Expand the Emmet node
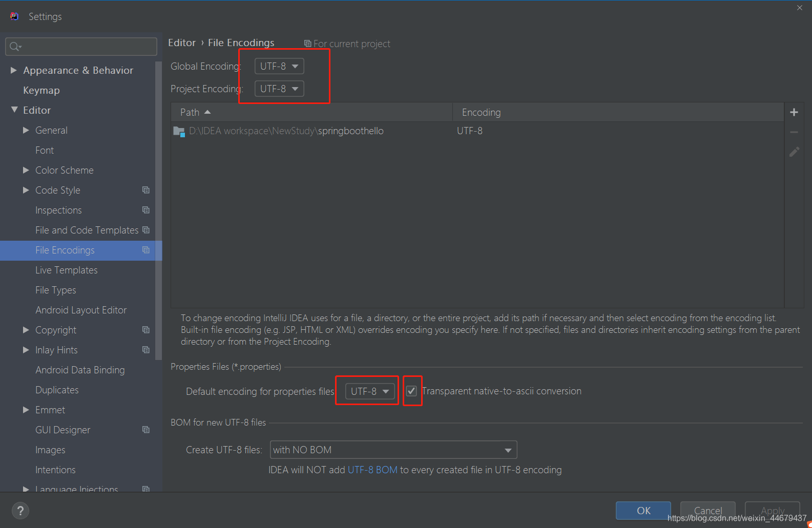 [26, 410]
